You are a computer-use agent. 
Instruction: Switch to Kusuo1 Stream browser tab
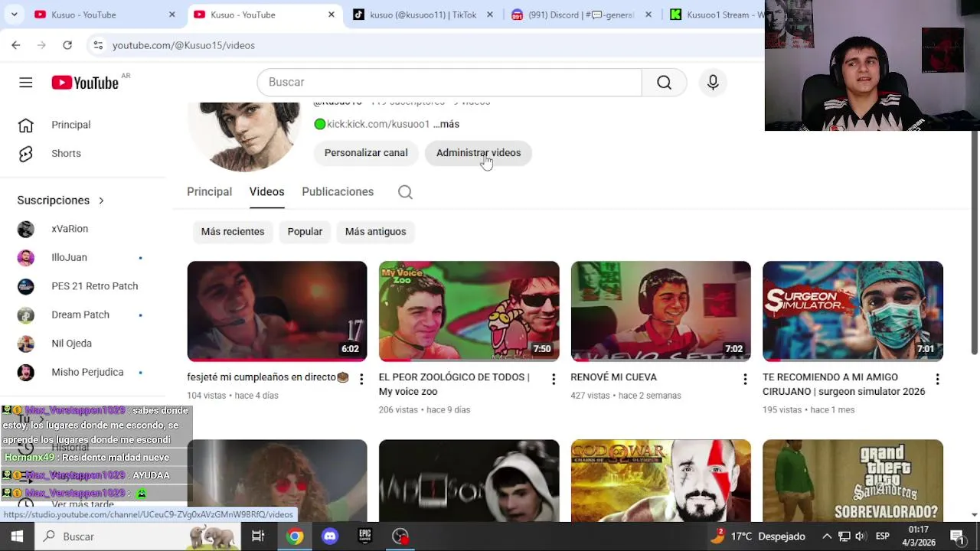[716, 15]
